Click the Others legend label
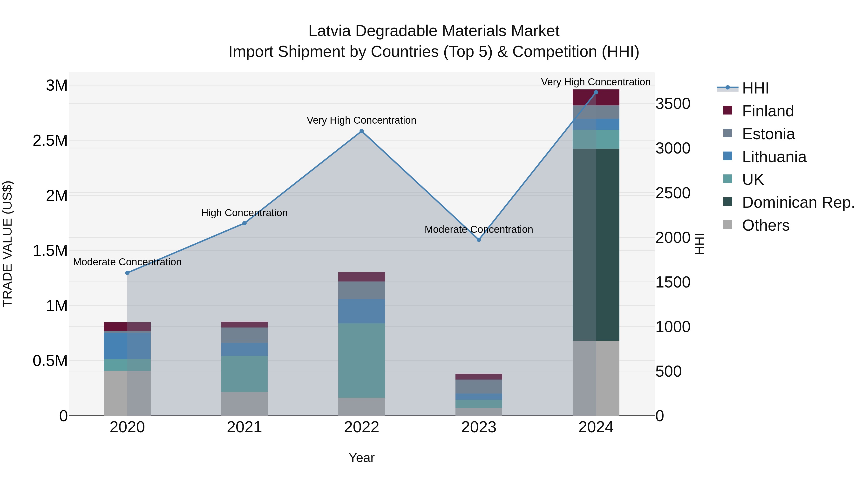The height and width of the screenshot is (488, 868). tap(766, 225)
